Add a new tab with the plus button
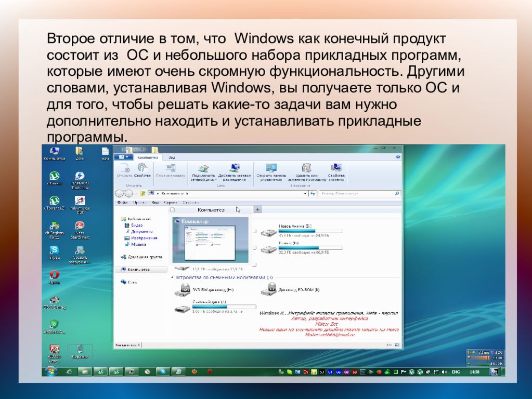Image resolution: width=532 pixels, height=399 pixels. pos(257,210)
